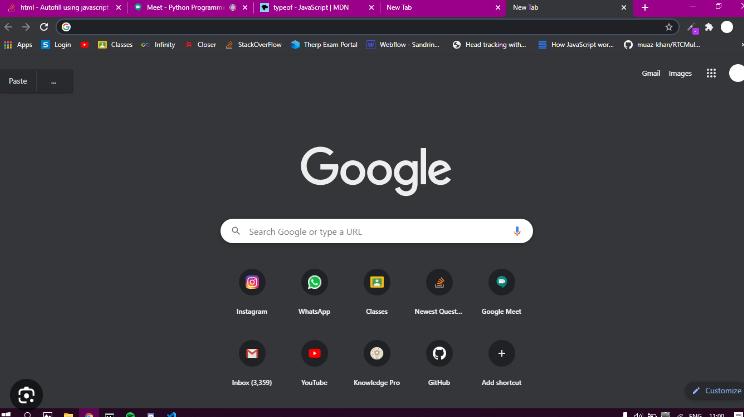Start voice search with microphone icon
This screenshot has height=417, width=744.
[x=517, y=231]
